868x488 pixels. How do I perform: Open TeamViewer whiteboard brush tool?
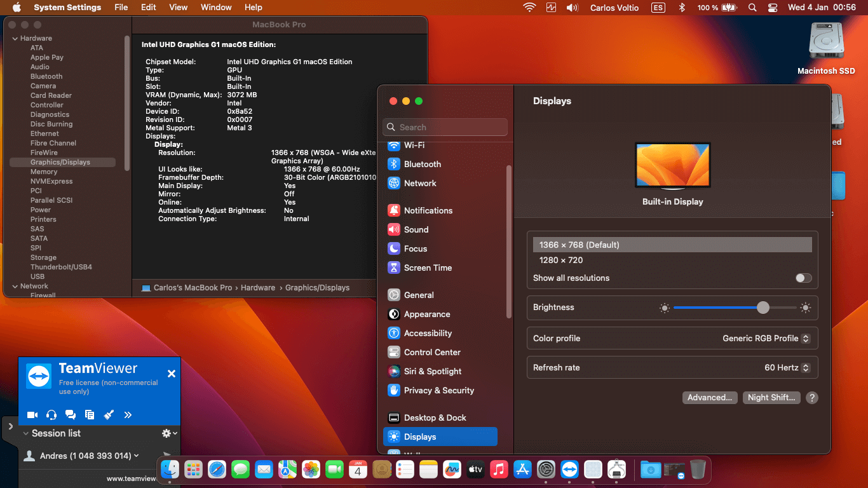(109, 415)
